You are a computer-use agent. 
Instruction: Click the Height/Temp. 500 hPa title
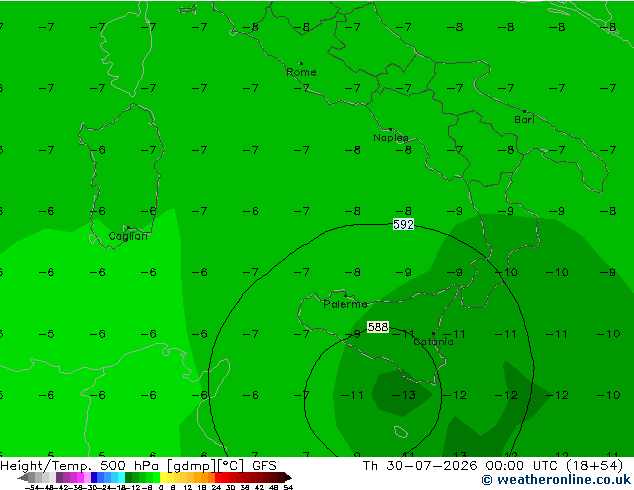pyautogui.click(x=81, y=465)
